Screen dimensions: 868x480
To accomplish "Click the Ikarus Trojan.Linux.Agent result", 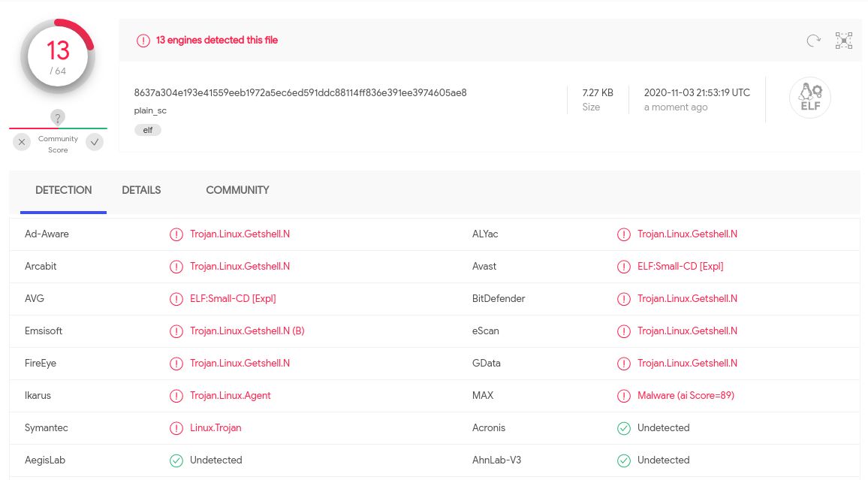I will (x=230, y=396).
